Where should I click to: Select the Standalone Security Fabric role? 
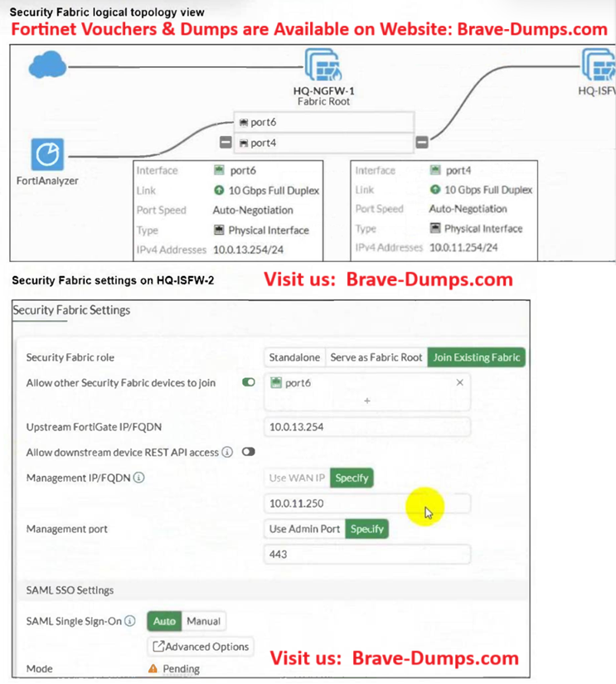click(294, 357)
